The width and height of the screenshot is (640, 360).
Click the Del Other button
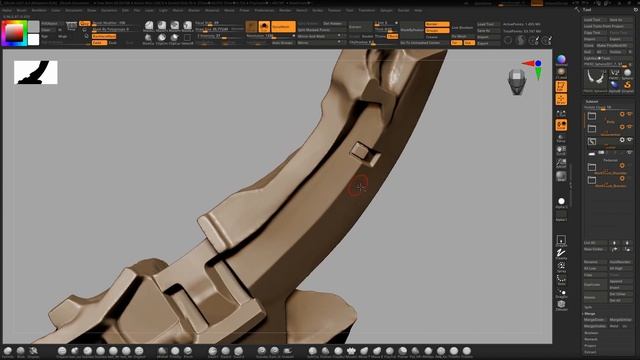click(621, 294)
